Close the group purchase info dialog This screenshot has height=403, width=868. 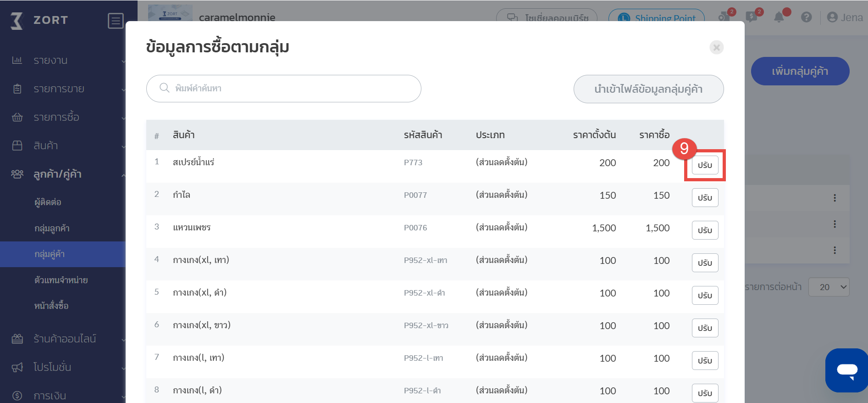[x=716, y=47]
